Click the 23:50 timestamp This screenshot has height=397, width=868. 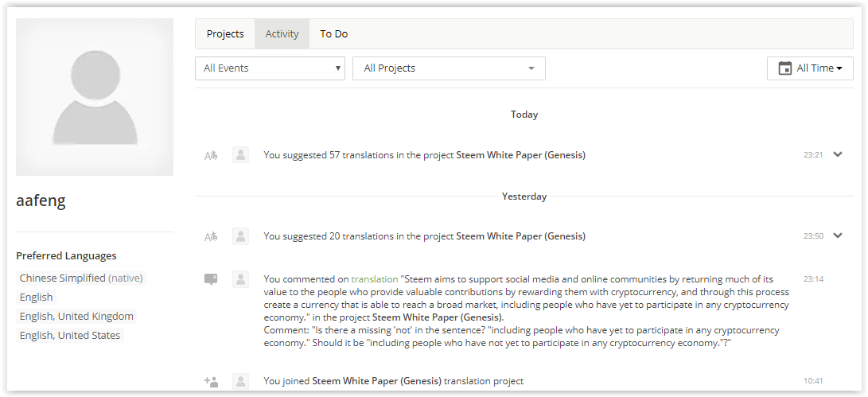click(813, 235)
